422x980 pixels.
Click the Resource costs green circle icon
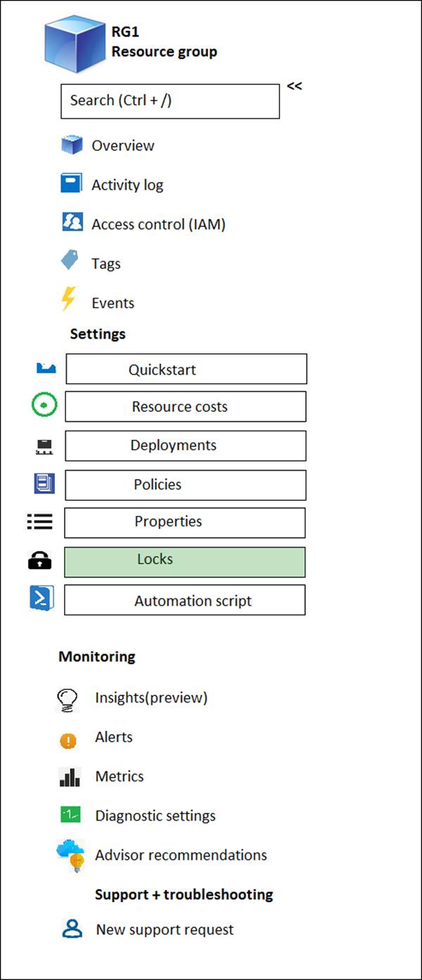44,405
